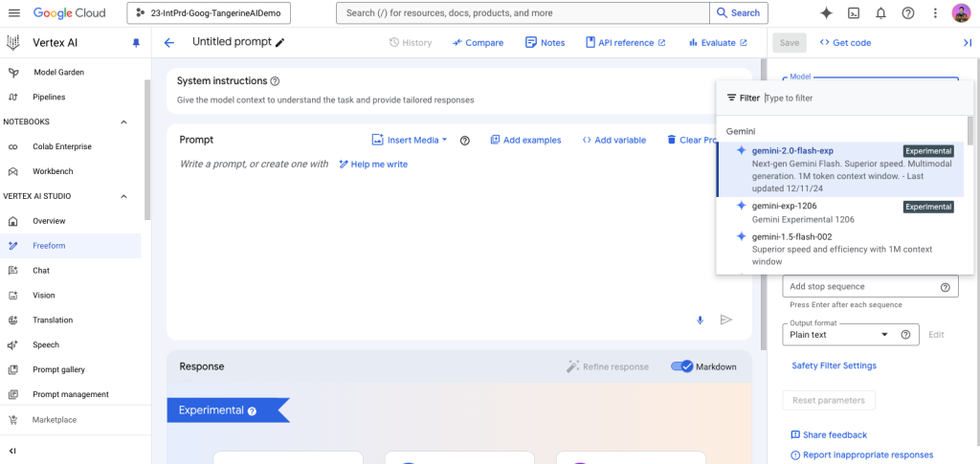This screenshot has width=980, height=464.
Task: Pin the Vertex AI product
Action: coord(136,43)
